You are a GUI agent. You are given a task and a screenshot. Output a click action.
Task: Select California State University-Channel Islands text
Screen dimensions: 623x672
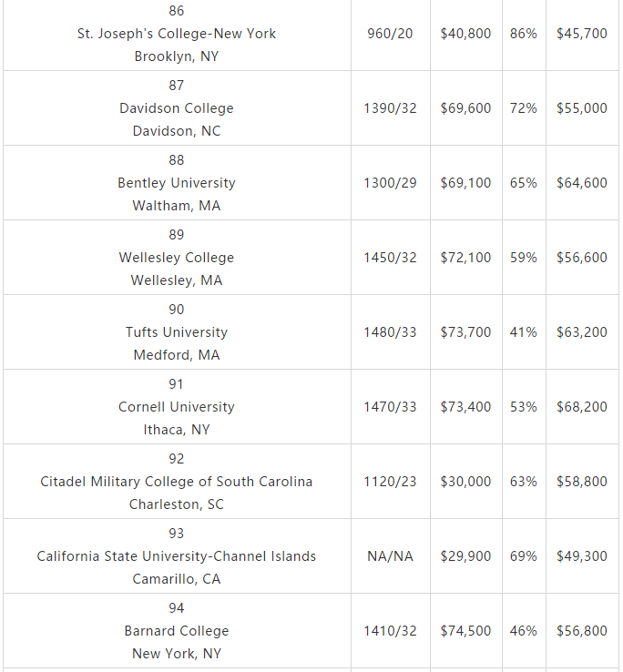pyautogui.click(x=176, y=555)
